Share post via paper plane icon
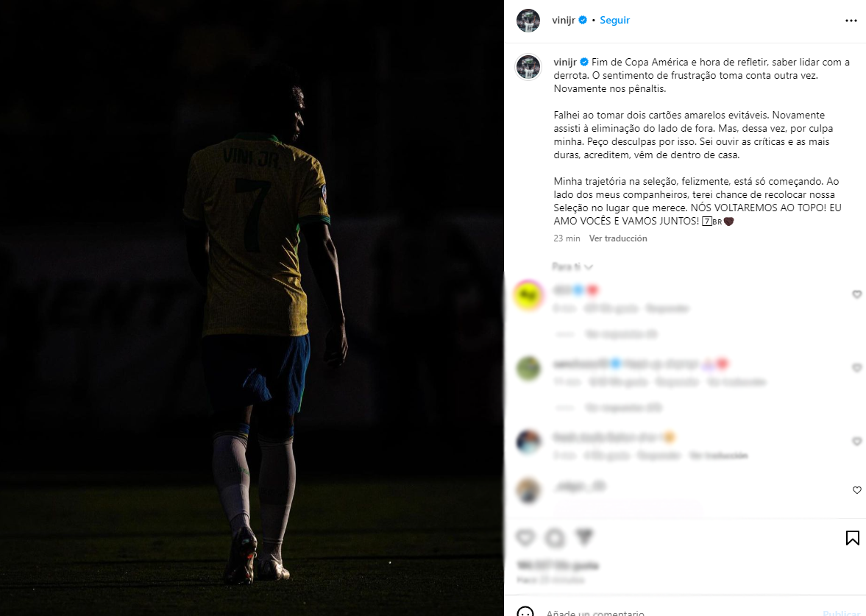Screen dimensions: 866x616 coord(584,537)
